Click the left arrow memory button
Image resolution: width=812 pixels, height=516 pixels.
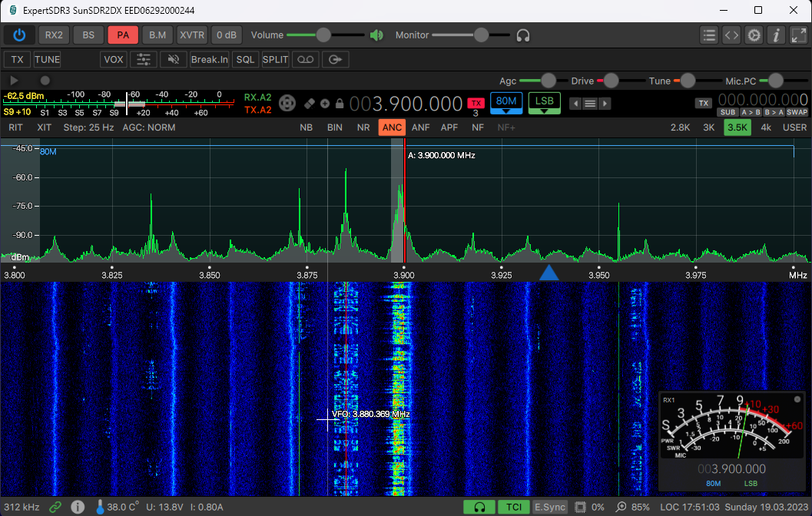tap(575, 104)
